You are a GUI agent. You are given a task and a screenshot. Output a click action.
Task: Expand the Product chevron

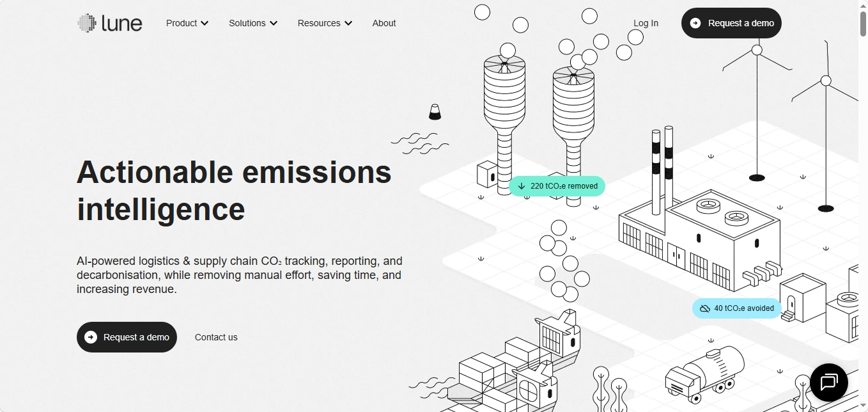coord(205,23)
